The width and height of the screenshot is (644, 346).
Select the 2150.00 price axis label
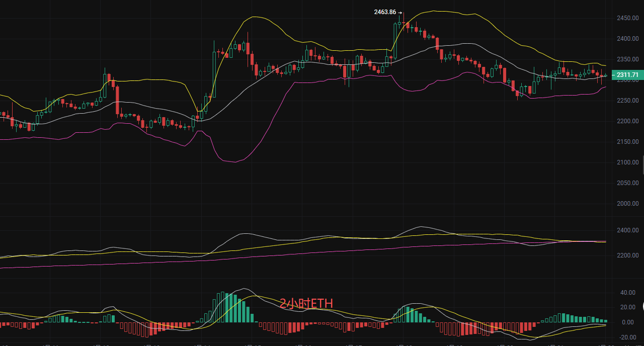click(627, 142)
